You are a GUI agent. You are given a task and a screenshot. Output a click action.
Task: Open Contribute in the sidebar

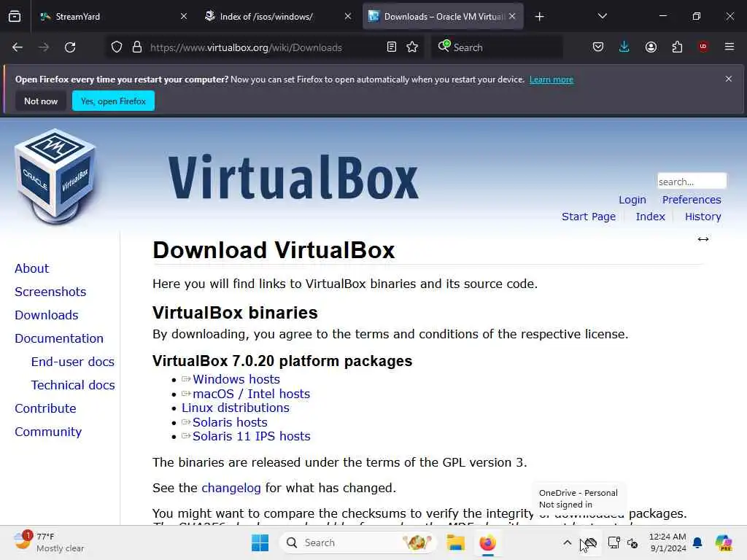45,408
